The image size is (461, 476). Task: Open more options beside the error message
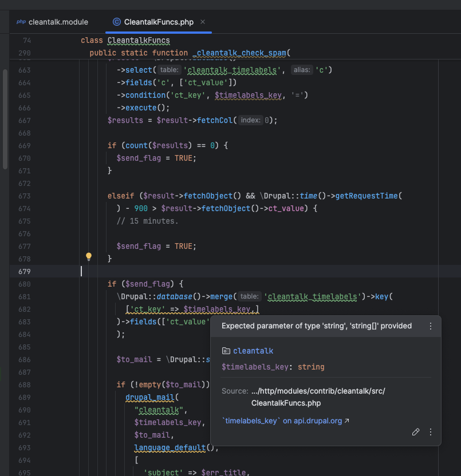point(431,326)
